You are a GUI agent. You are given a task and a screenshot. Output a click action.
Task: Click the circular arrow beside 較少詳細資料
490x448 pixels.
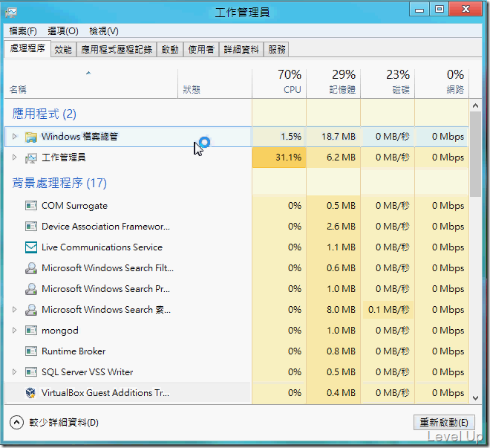click(x=16, y=423)
